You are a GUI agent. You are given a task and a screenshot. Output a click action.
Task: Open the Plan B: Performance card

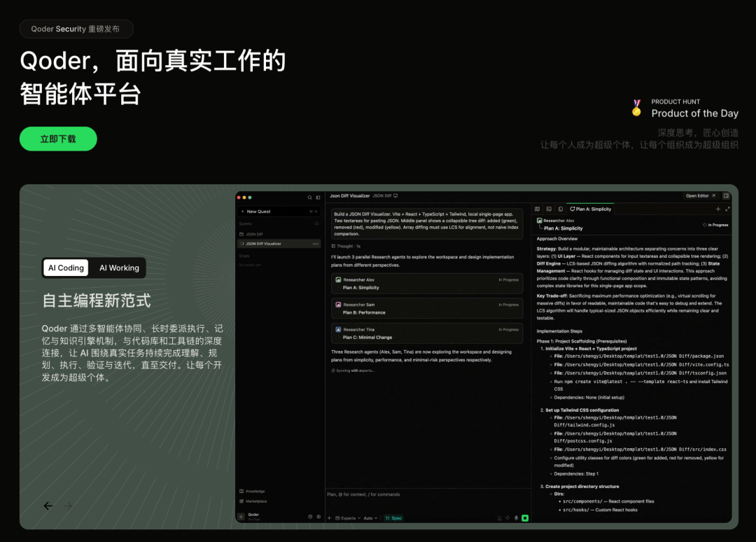tap(427, 309)
